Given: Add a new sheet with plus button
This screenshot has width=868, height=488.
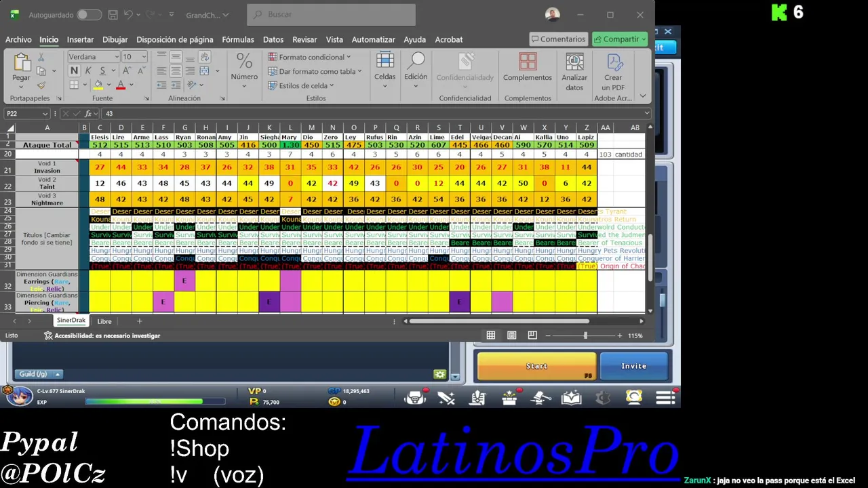Looking at the screenshot, I should (x=139, y=321).
